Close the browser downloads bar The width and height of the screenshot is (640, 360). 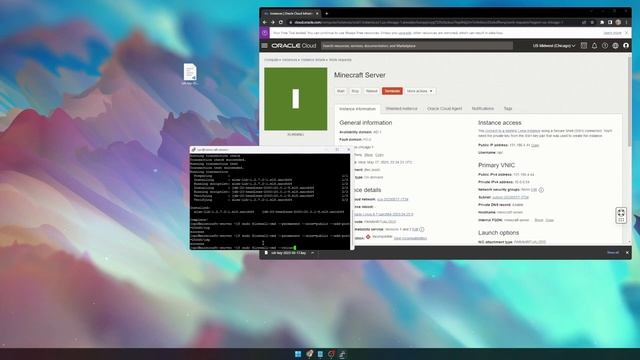point(627,253)
